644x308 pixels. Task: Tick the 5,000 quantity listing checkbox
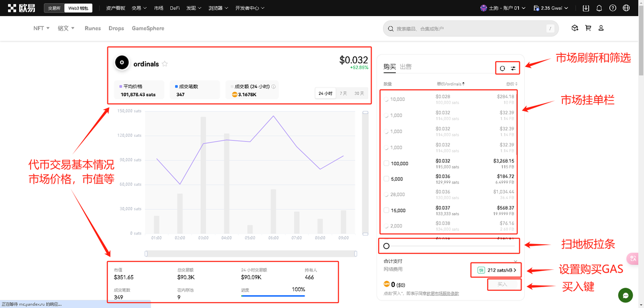pyautogui.click(x=387, y=179)
